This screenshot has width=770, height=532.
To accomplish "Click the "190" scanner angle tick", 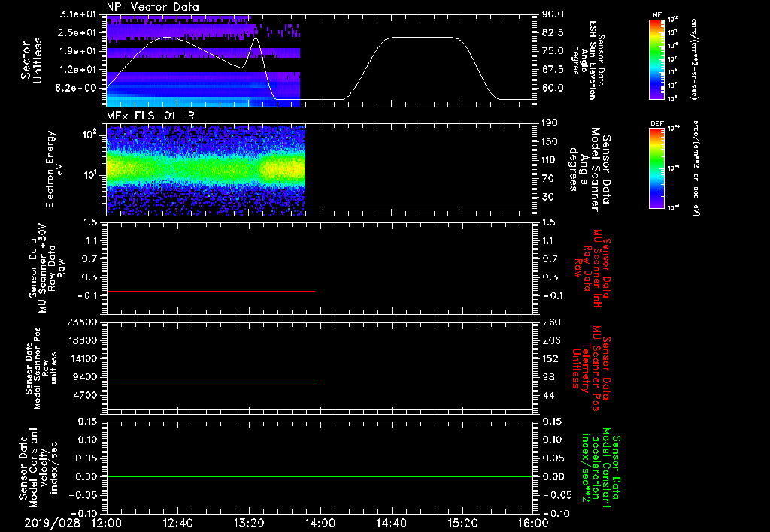I will coord(551,123).
